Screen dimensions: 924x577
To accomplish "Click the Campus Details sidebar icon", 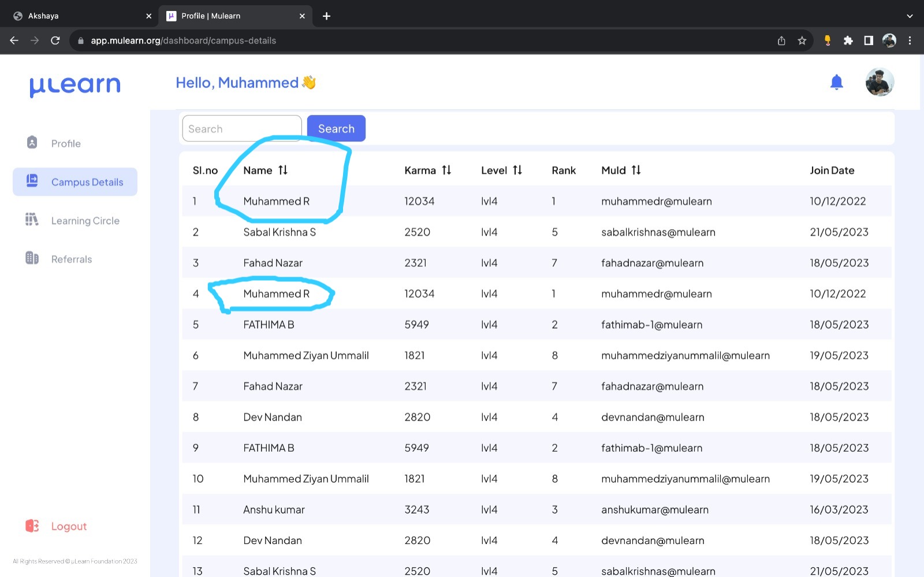I will [31, 181].
